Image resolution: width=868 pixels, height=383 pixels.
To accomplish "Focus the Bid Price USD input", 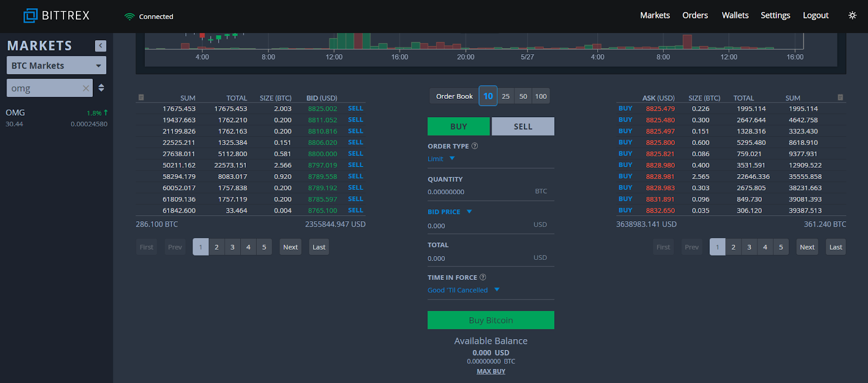I will coord(491,225).
